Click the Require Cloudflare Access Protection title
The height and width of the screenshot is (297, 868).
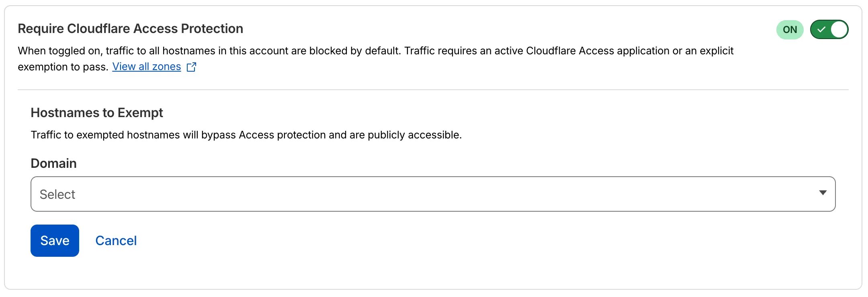(x=130, y=29)
